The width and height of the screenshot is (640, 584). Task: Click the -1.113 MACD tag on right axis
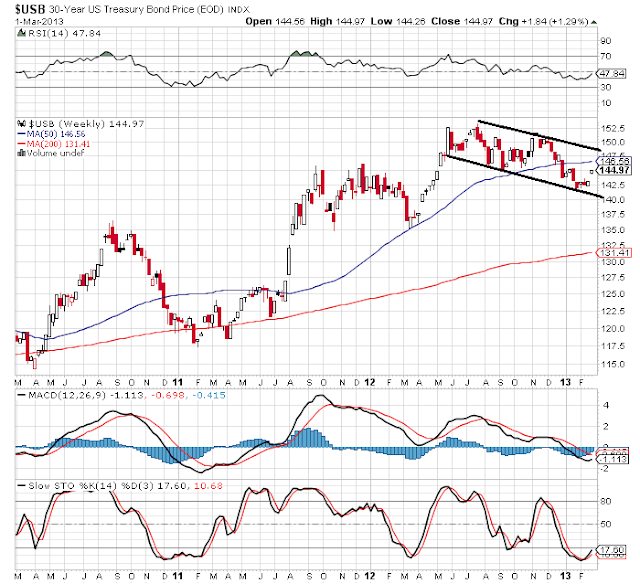613,459
